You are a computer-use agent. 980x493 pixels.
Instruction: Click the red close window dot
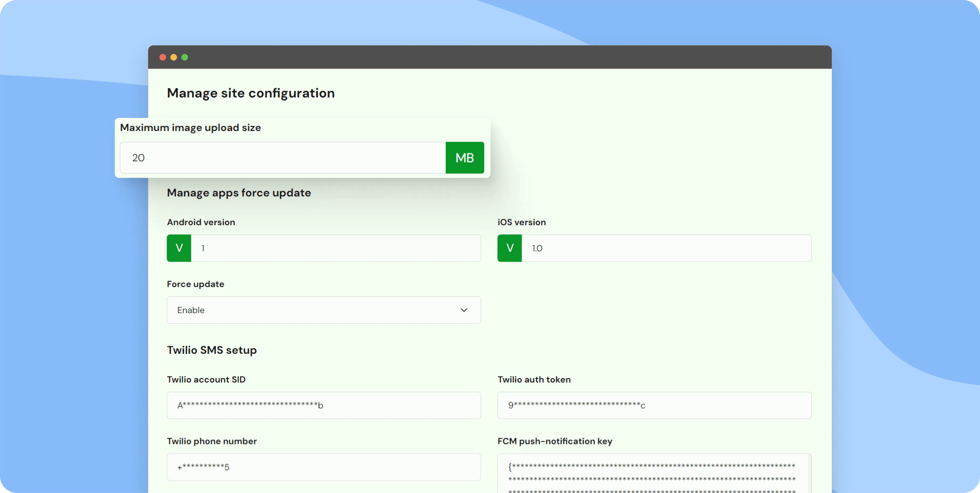tap(163, 57)
